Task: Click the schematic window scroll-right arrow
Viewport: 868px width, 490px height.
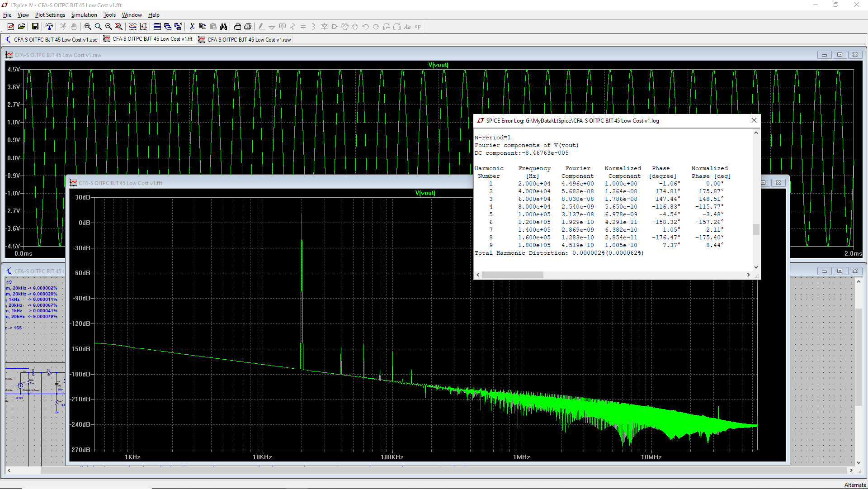Action: click(x=851, y=470)
